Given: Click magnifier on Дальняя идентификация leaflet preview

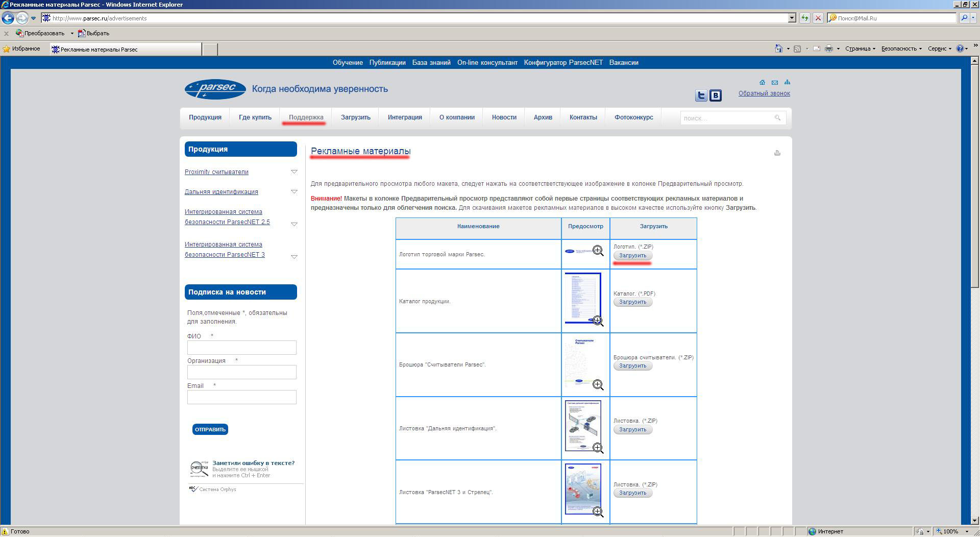Looking at the screenshot, I should [598, 448].
